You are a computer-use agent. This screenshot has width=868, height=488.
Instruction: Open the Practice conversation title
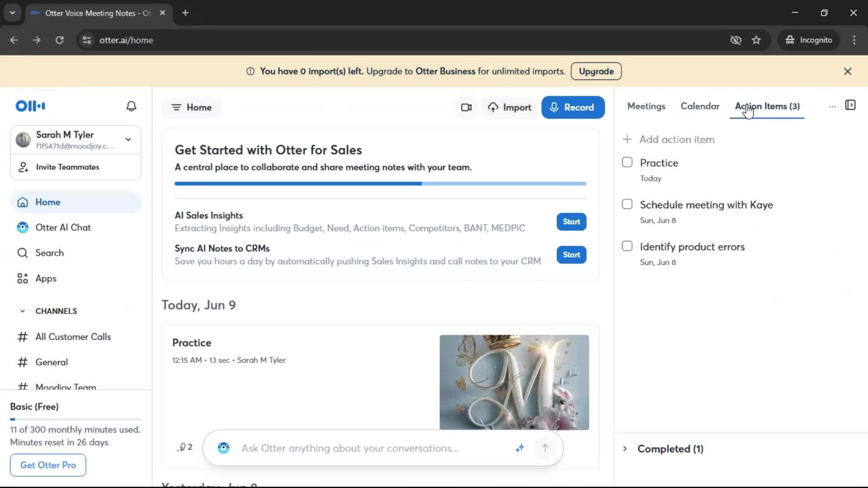click(x=192, y=343)
